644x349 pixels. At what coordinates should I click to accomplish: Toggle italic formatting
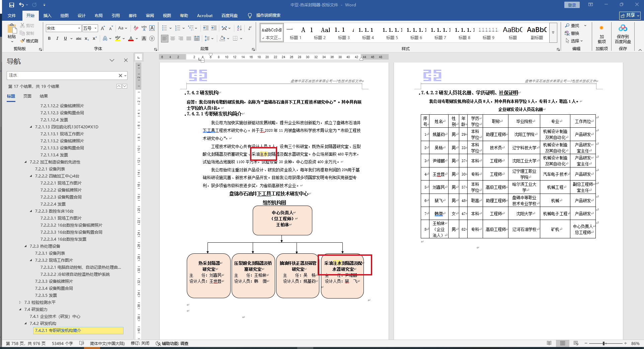57,38
